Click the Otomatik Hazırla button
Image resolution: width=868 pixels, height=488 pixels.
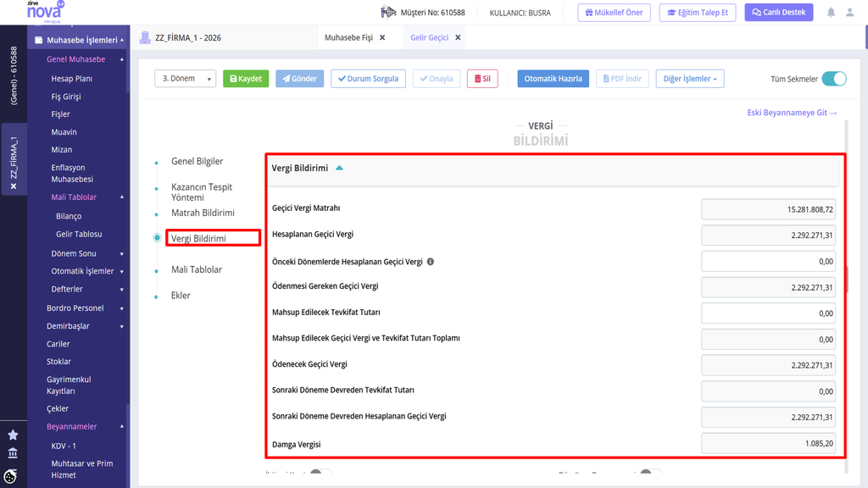553,79
